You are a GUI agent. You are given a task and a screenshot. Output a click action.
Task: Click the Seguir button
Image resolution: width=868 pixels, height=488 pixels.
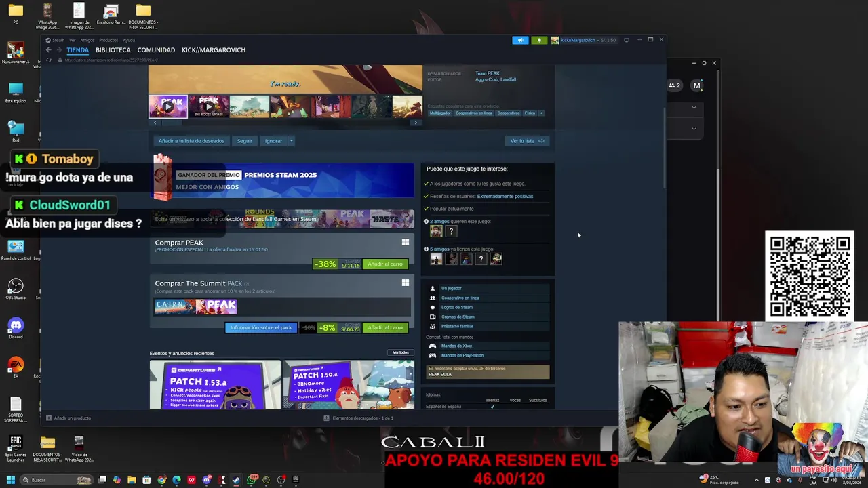(245, 141)
